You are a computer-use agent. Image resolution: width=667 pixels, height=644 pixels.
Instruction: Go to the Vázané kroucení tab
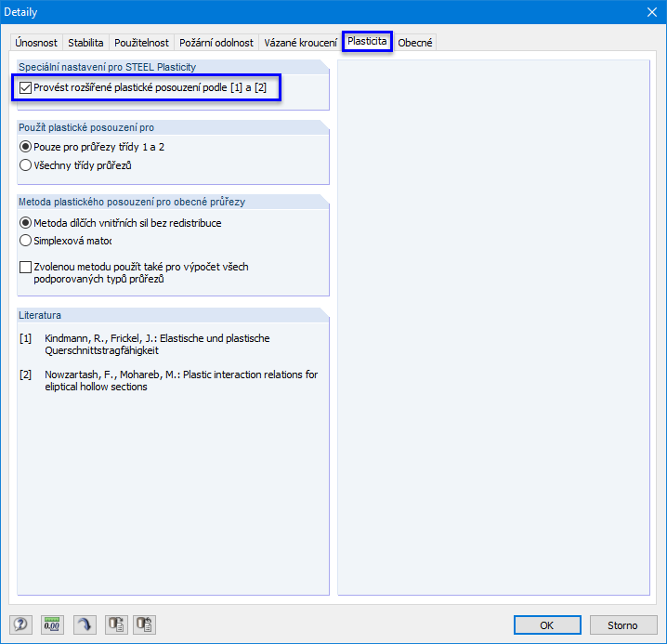coord(300,43)
